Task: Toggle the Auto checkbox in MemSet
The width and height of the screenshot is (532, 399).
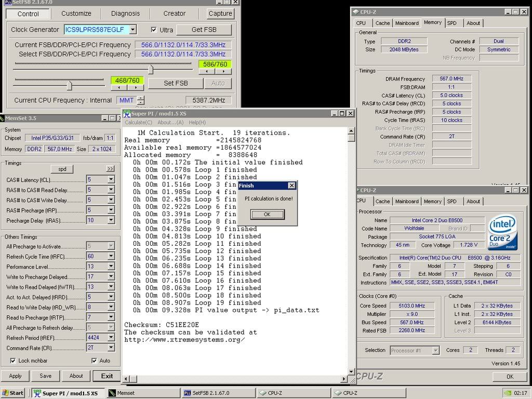Action: (x=95, y=361)
